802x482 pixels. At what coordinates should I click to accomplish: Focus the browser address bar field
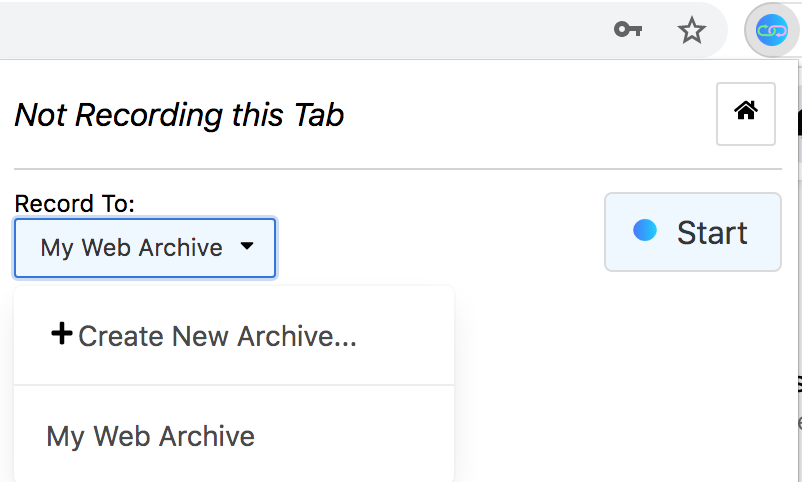tap(300, 31)
